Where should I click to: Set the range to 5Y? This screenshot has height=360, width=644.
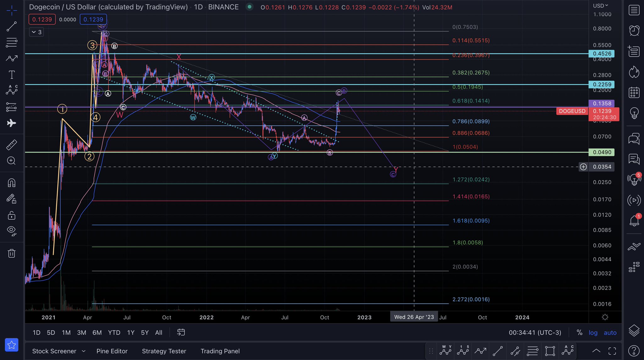(x=145, y=333)
